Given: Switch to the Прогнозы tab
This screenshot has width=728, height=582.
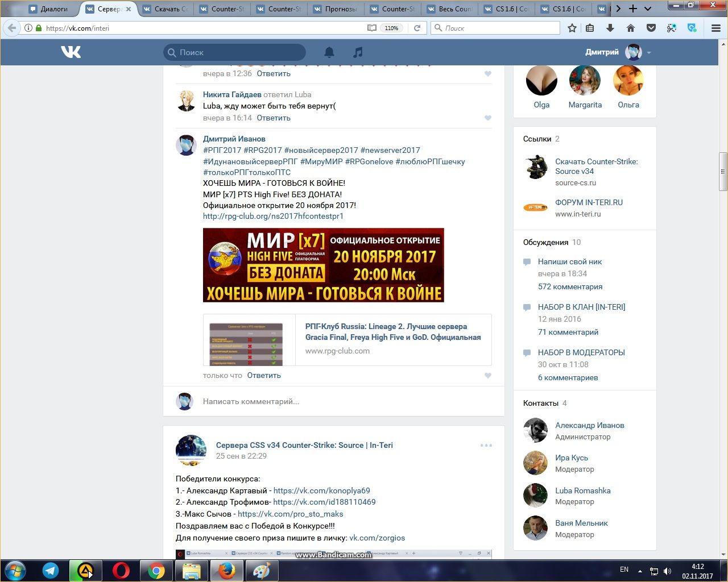Looking at the screenshot, I should pyautogui.click(x=336, y=9).
